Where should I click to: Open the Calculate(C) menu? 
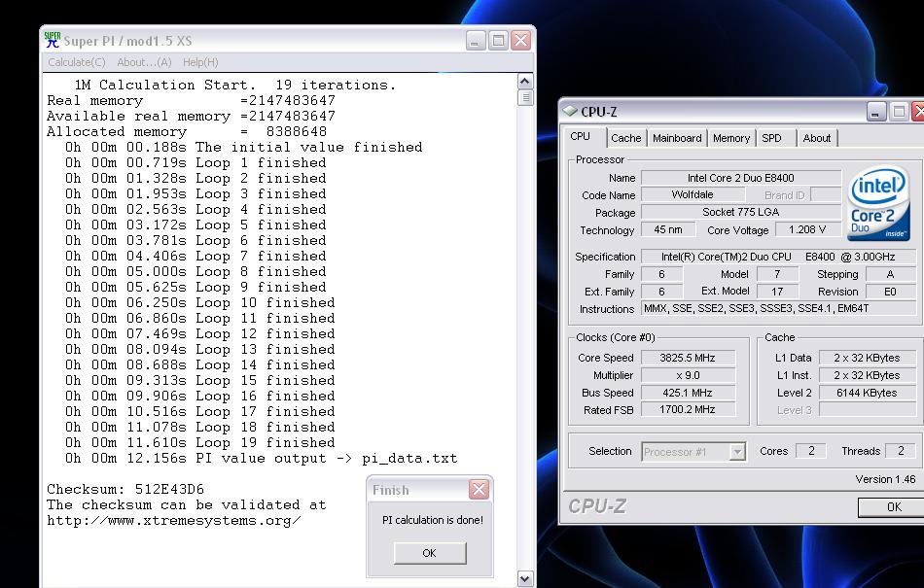[x=77, y=62]
